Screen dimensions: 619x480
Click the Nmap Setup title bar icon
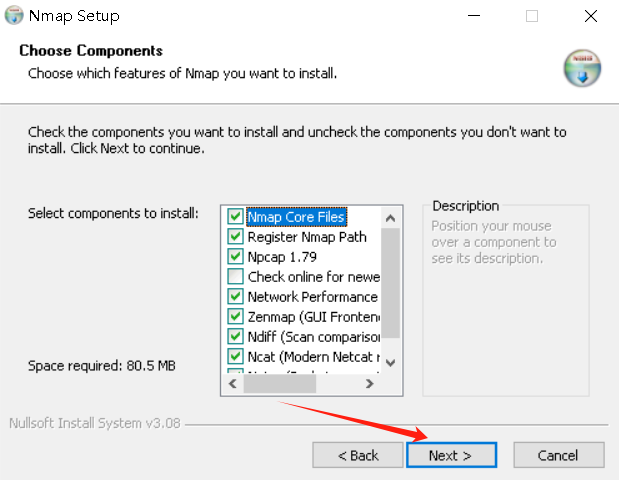pos(14,15)
